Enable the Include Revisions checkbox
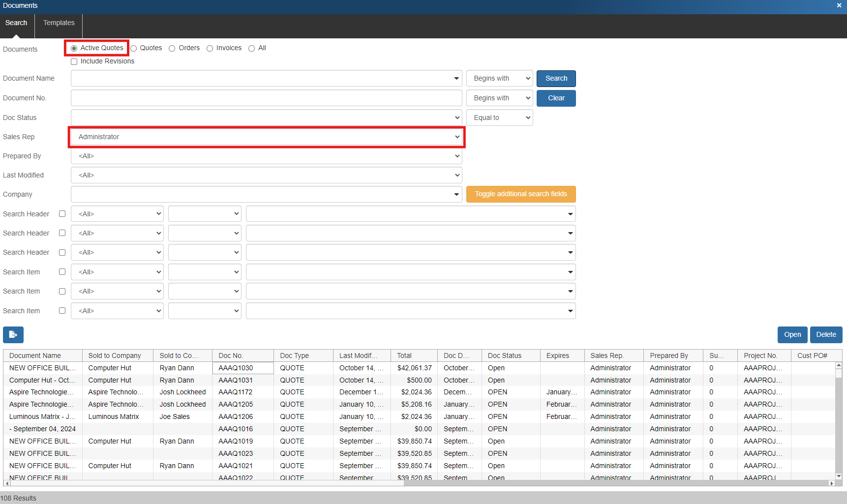This screenshot has height=504, width=847. (x=74, y=62)
